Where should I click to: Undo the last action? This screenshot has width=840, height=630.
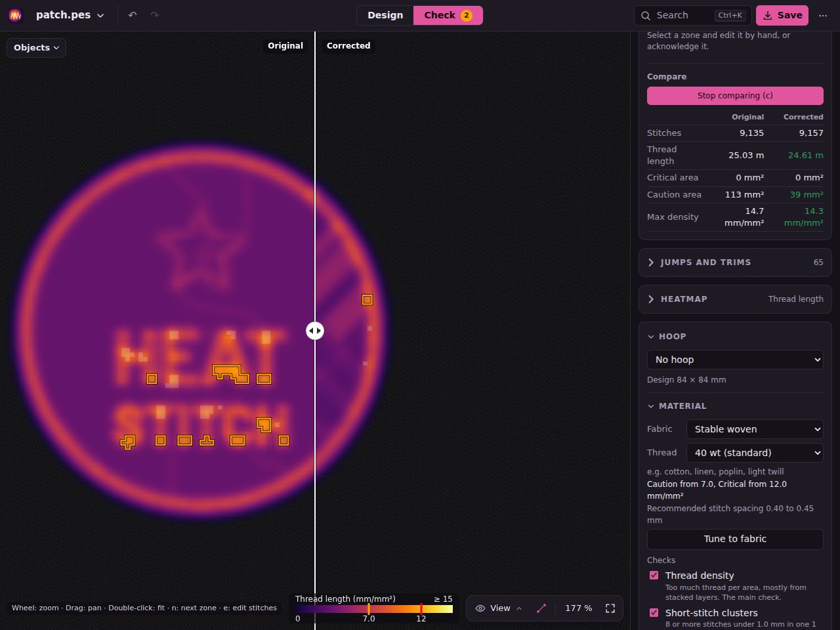point(133,15)
